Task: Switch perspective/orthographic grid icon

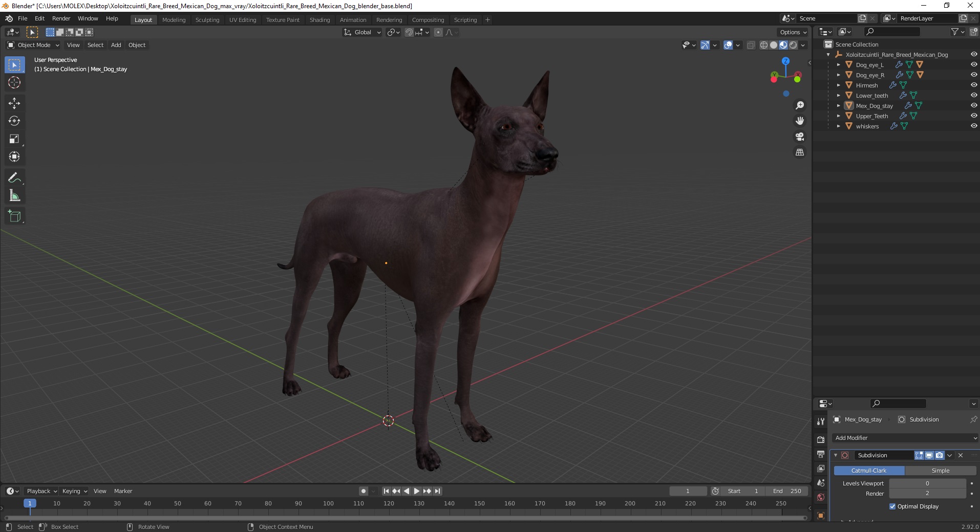Action: click(799, 152)
